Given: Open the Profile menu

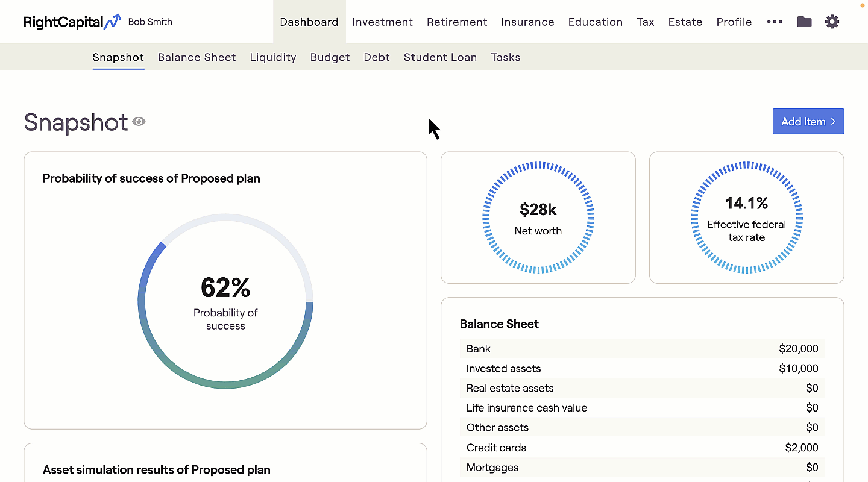Looking at the screenshot, I should click(x=734, y=22).
